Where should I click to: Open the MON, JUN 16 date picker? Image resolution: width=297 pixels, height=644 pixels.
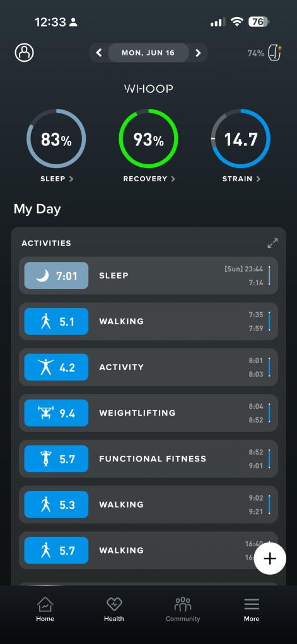(x=148, y=53)
